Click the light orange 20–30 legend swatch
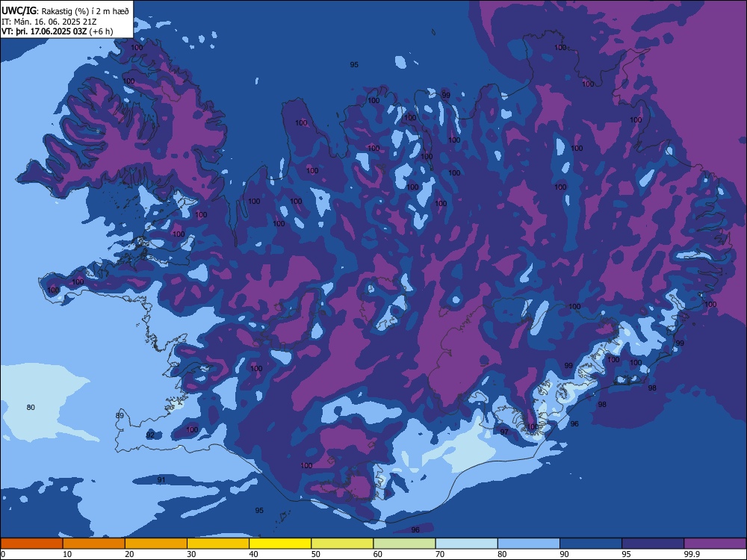The width and height of the screenshot is (747, 560). click(x=156, y=544)
